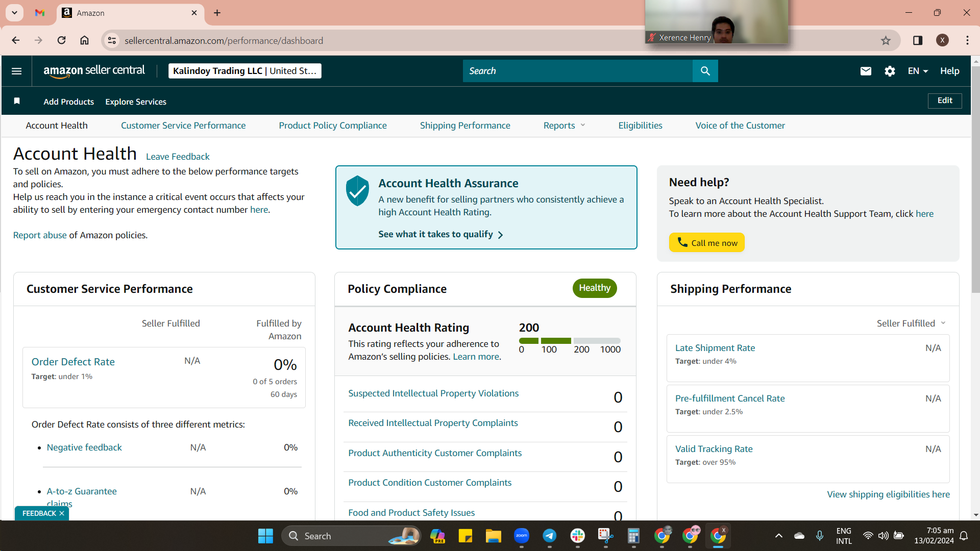Click the Edit button

945,101
